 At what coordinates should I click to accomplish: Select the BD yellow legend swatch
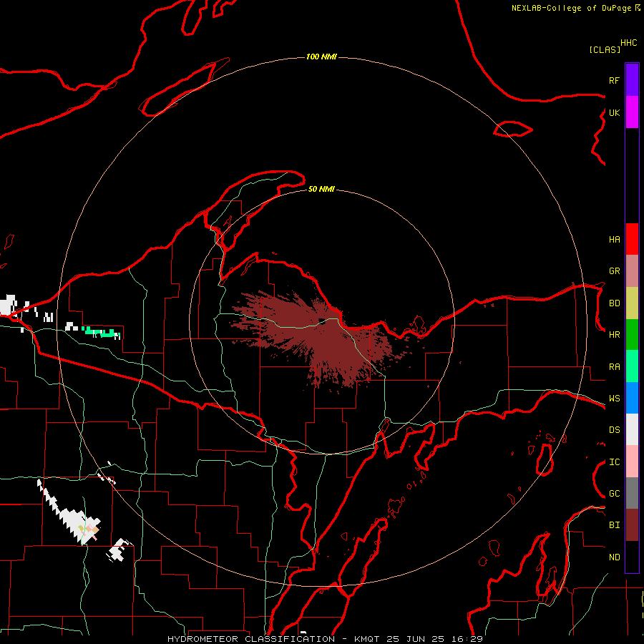pos(632,303)
